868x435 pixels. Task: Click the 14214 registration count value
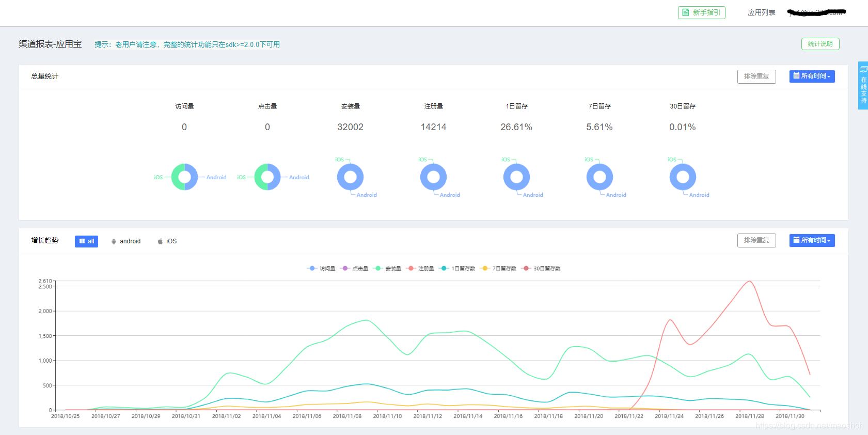tap(433, 127)
